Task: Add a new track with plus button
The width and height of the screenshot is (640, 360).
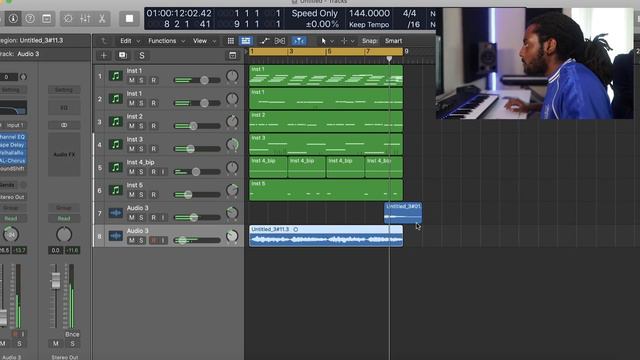Action: click(x=104, y=56)
